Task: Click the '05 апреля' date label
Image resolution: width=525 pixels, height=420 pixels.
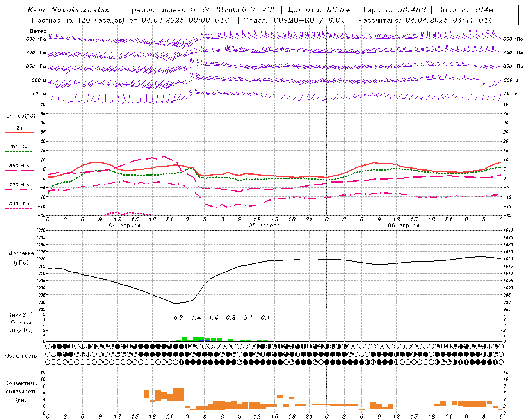Action: coord(264,226)
